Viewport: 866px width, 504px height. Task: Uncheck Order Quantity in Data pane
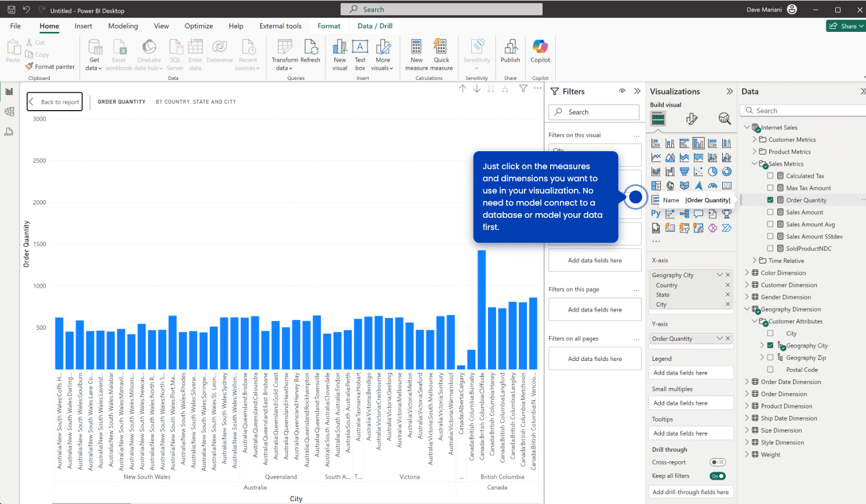[770, 200]
